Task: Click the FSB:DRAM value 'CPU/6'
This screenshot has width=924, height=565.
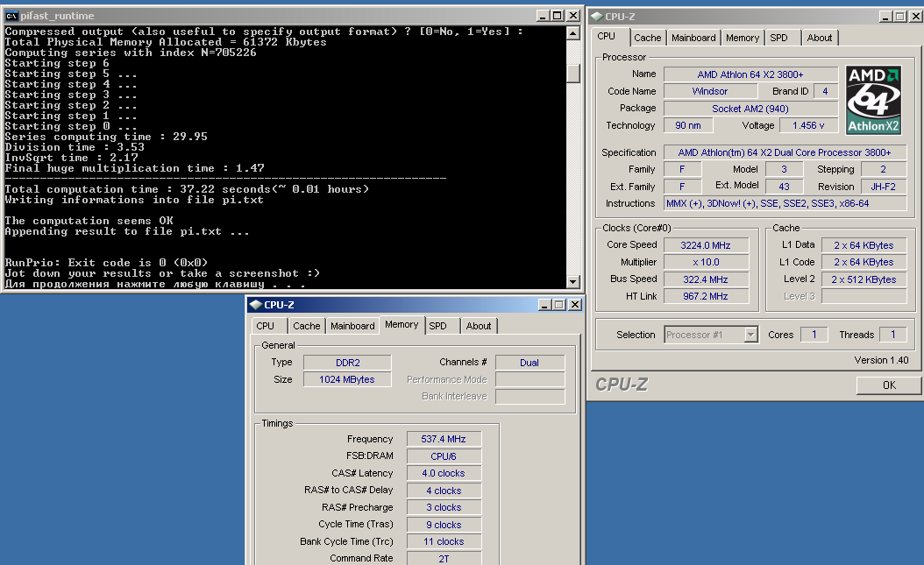Action: 444,456
